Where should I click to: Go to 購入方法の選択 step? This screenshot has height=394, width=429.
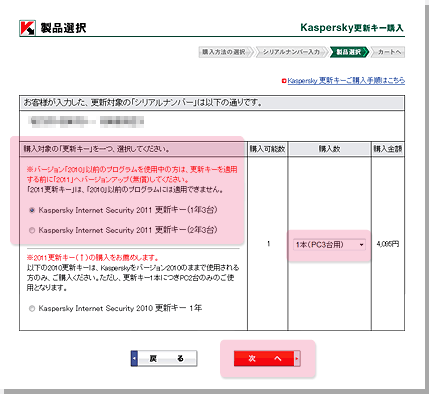coord(225,52)
